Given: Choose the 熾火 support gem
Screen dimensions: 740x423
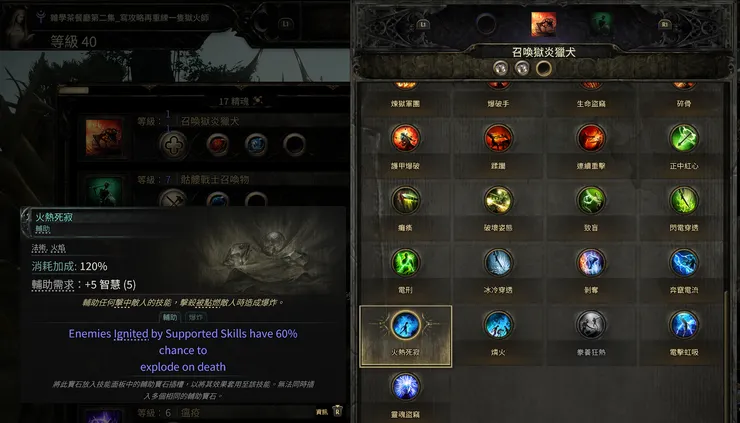Looking at the screenshot, I should [498, 334].
